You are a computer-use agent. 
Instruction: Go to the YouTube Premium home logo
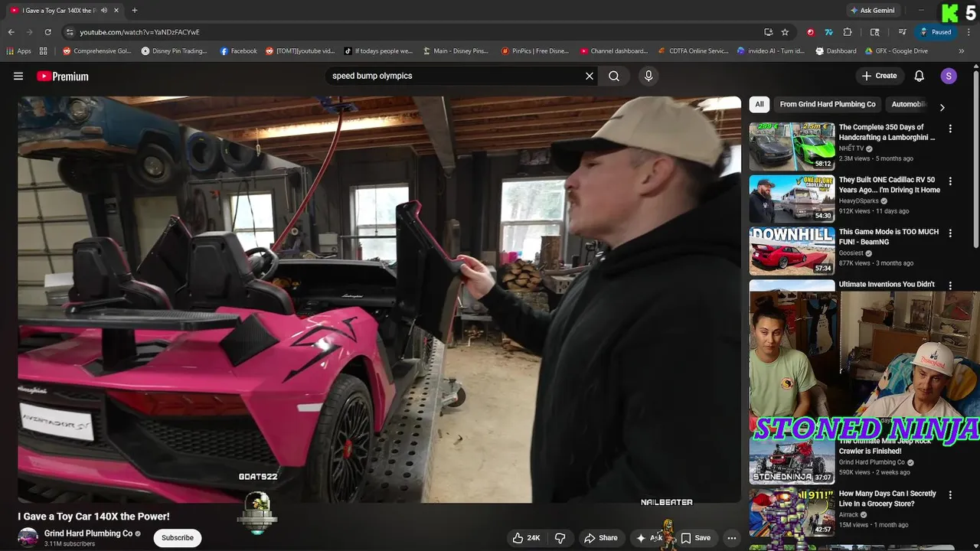coord(62,76)
